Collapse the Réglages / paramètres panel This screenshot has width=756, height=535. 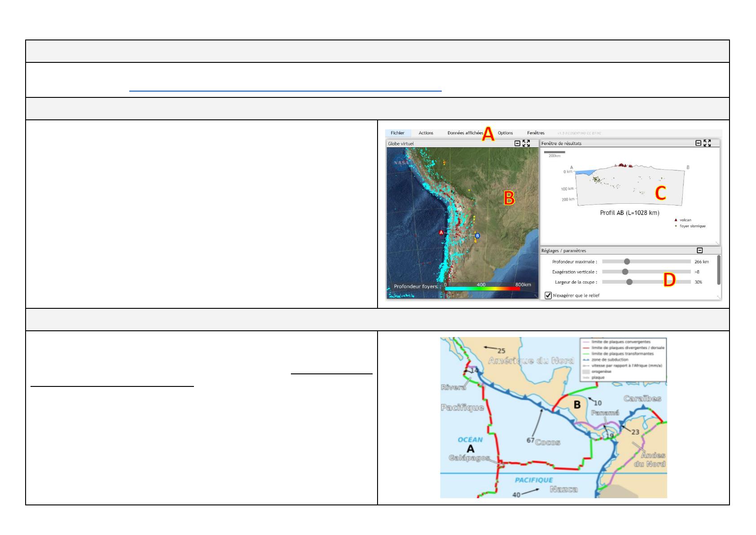699,250
